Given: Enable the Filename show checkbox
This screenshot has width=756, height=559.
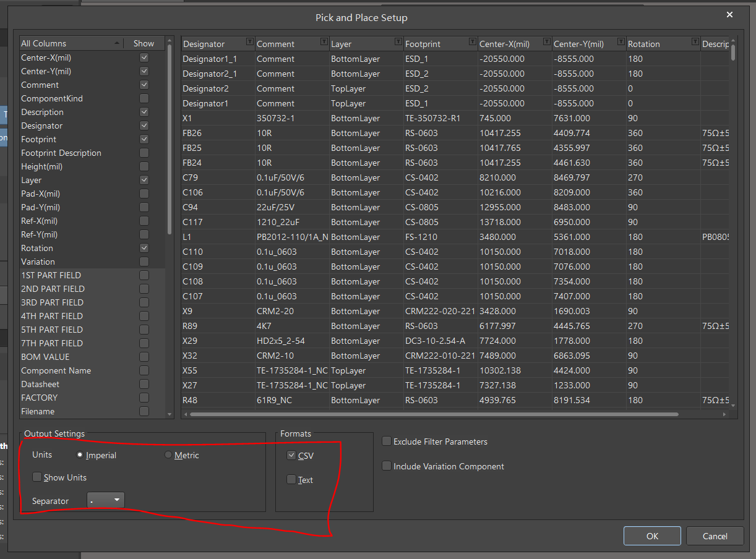Looking at the screenshot, I should [x=144, y=411].
